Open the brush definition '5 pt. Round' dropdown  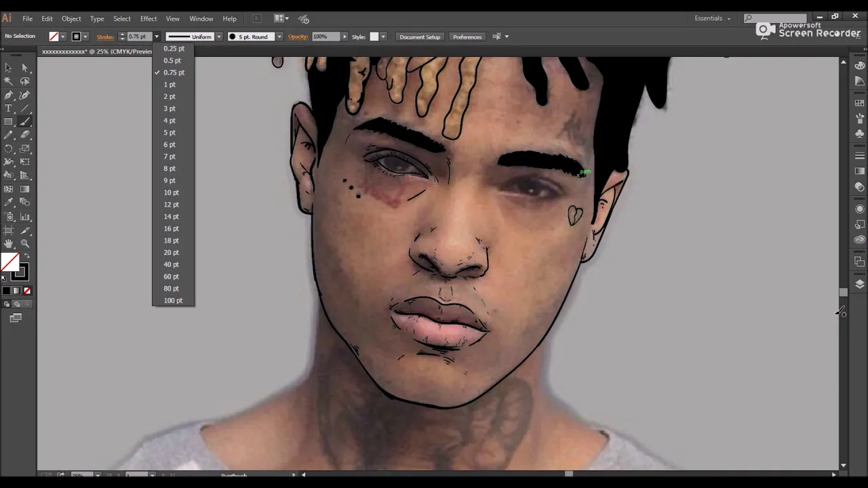pos(279,37)
